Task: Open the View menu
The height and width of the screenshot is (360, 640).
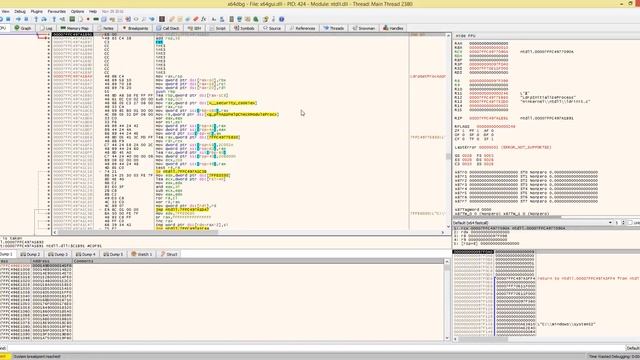Action: [x=5, y=11]
